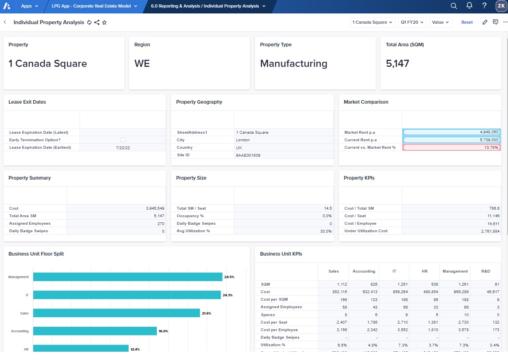
Task: Open the Reporting & Analysis page breadcrumb
Action: coord(208,6)
